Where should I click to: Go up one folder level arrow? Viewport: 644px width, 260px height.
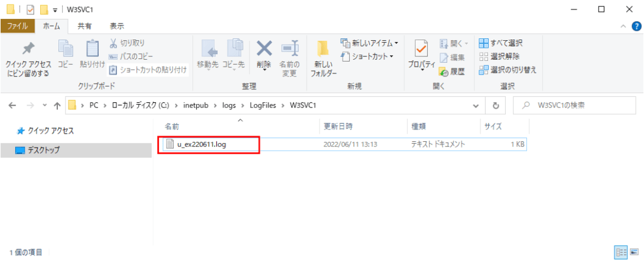[57, 106]
